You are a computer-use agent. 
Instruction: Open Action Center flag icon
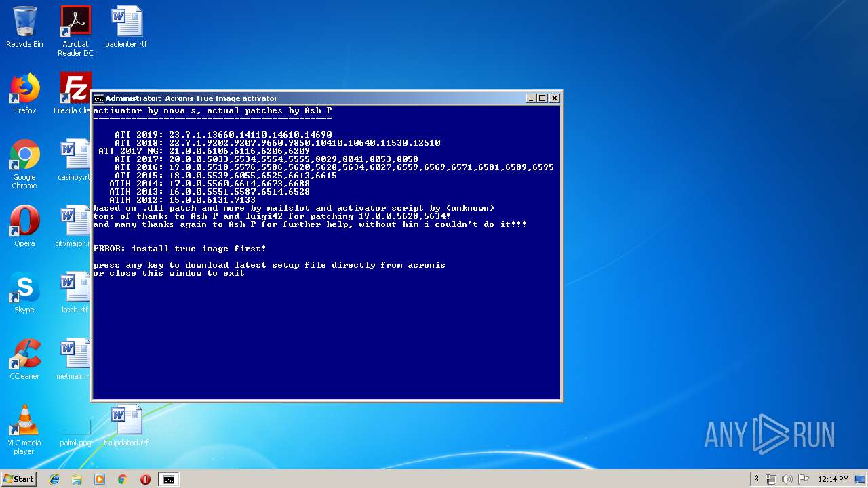(804, 479)
